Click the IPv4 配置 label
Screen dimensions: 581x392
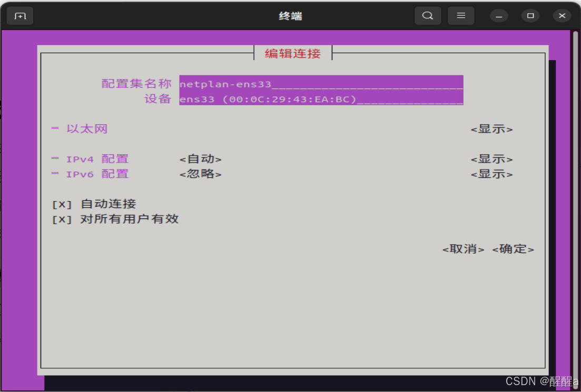coord(97,159)
